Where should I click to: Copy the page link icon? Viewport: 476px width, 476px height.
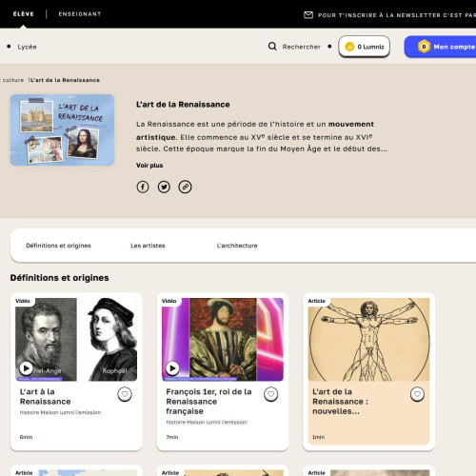pyautogui.click(x=185, y=187)
